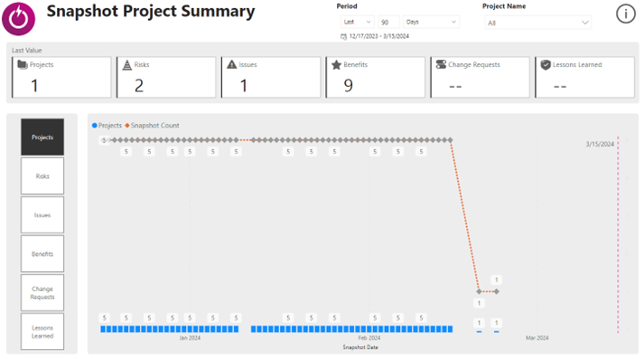The height and width of the screenshot is (359, 644).
Task: Open the Period 'Last' dropdown
Action: click(358, 22)
